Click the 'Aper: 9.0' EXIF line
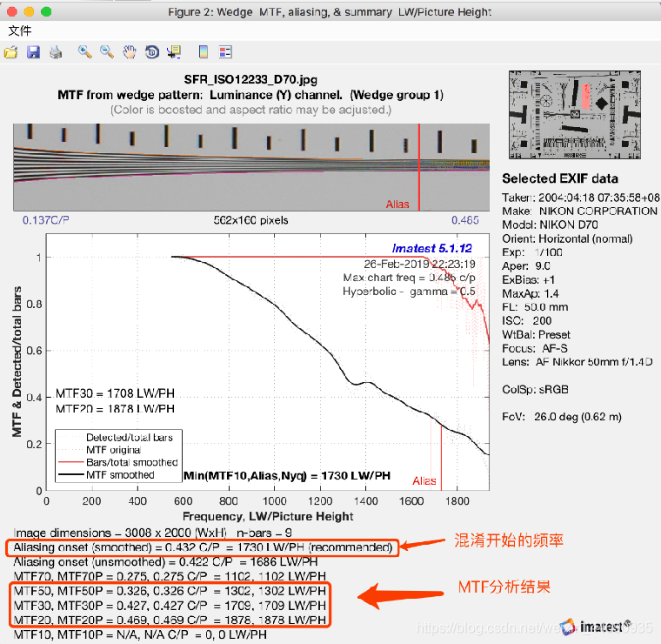The height and width of the screenshot is (644, 661). [x=526, y=266]
